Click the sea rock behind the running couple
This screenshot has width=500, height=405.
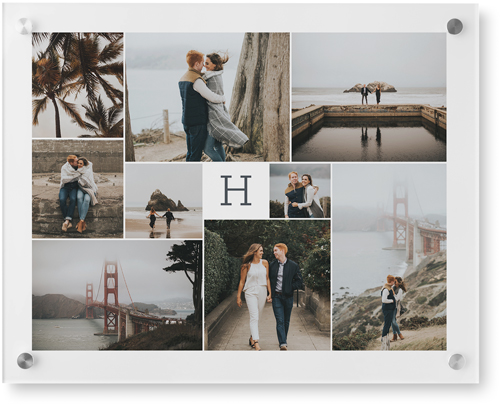click(x=164, y=201)
